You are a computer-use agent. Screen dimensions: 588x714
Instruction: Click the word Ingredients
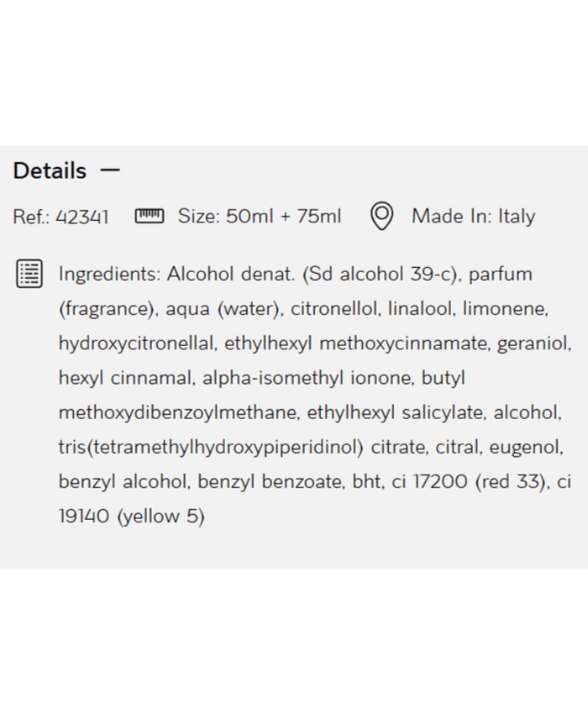pos(108,275)
